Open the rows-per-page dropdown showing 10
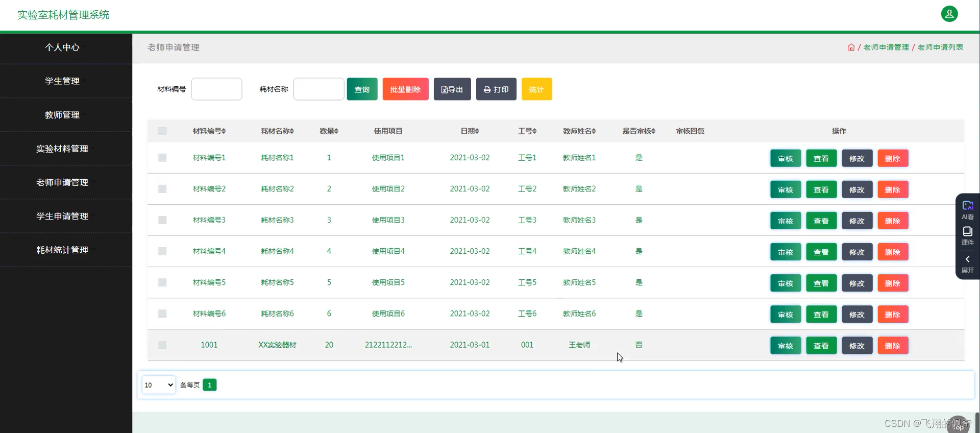This screenshot has width=980, height=433. tap(159, 385)
